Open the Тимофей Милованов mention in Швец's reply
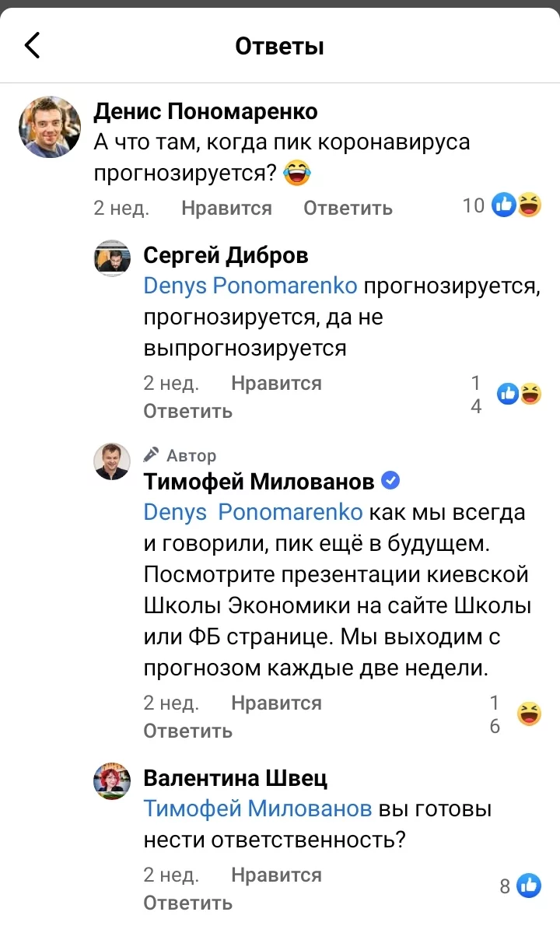The image size is (560, 926). coord(258,809)
